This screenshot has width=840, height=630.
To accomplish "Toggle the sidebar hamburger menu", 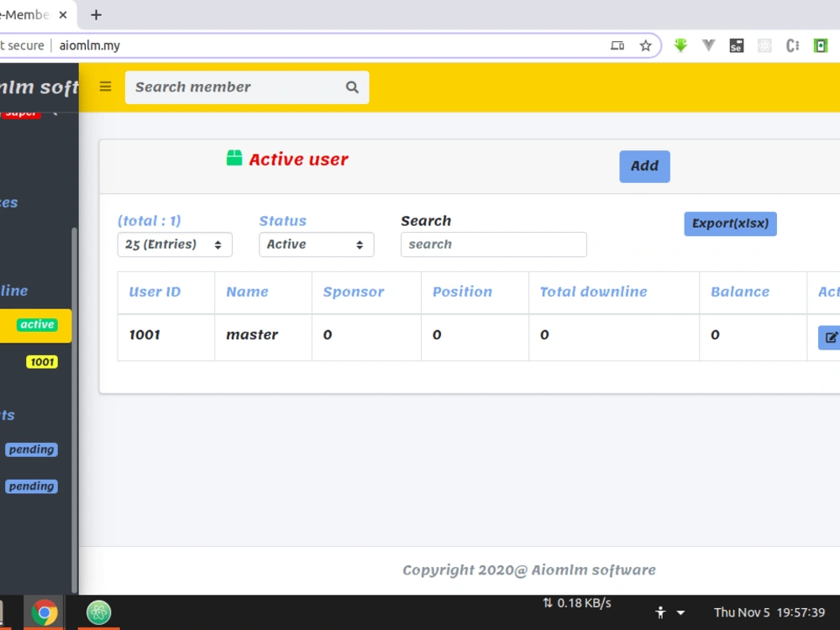I will point(106,87).
